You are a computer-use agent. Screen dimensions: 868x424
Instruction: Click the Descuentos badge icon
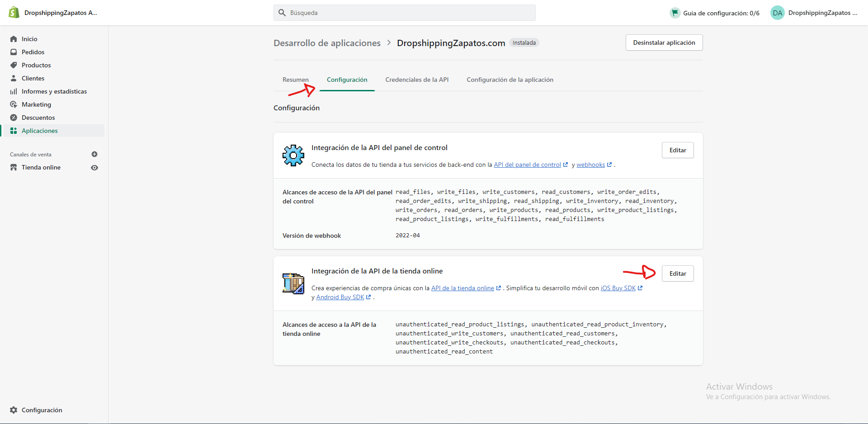tap(14, 118)
